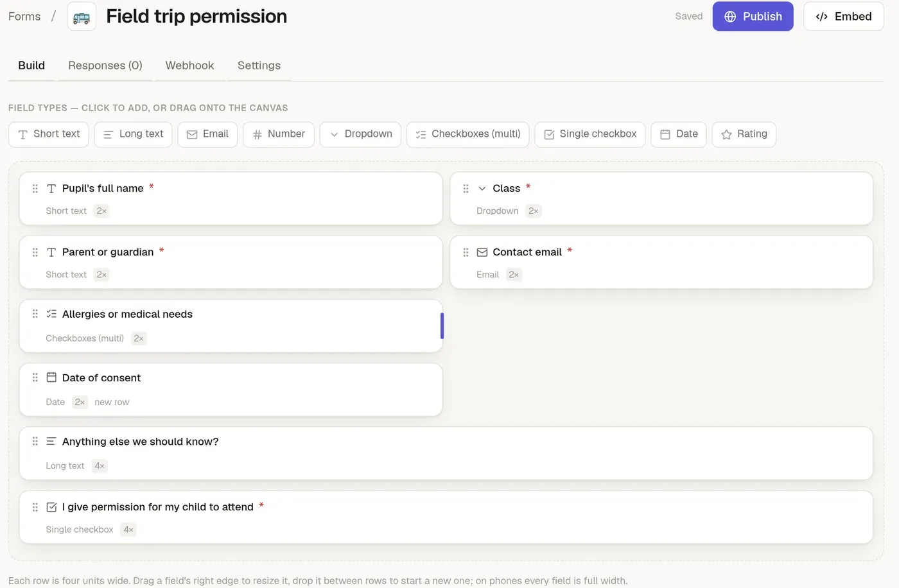Add a Long text field
This screenshot has width=899, height=588.
point(133,134)
